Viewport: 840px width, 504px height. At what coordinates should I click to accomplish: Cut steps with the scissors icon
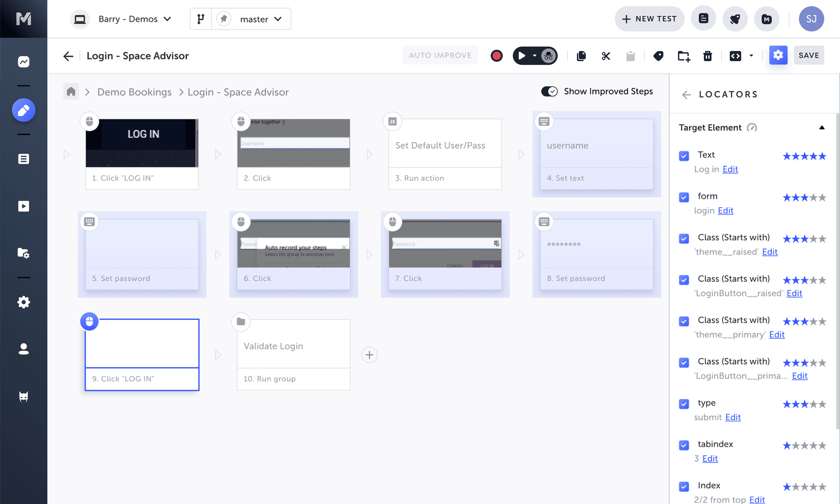pos(605,56)
